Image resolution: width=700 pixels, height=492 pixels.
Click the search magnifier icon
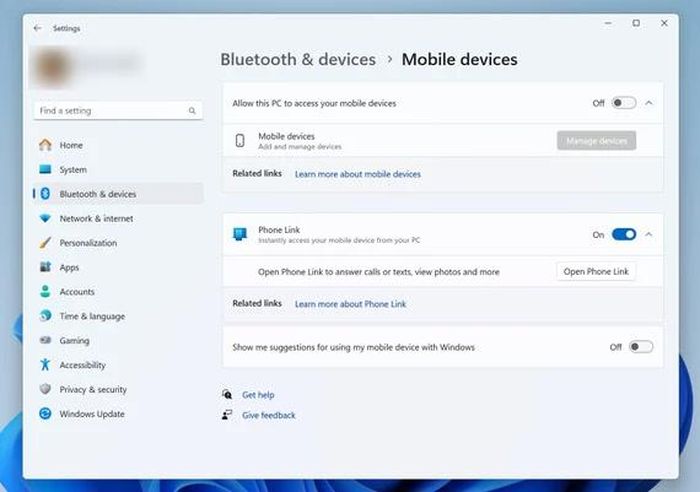point(192,111)
